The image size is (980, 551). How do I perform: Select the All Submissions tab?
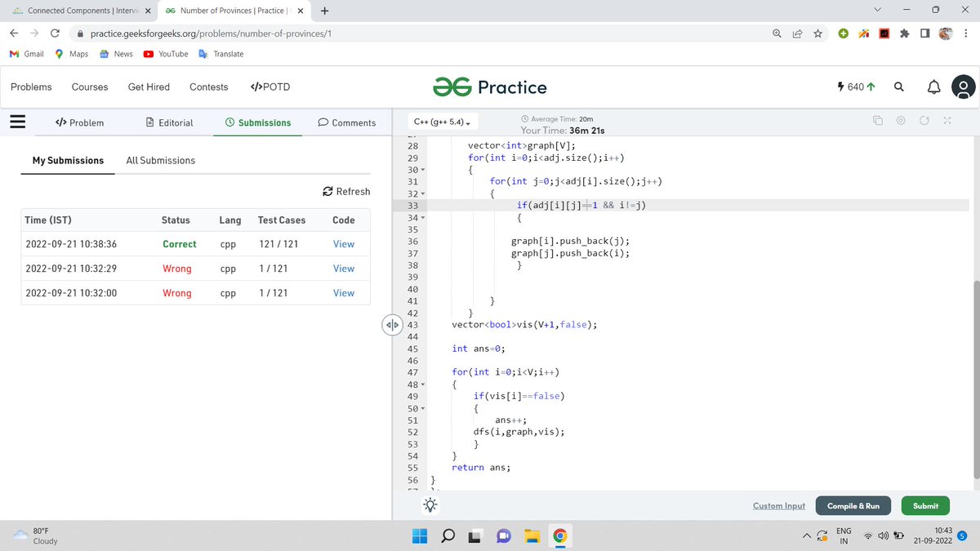click(161, 160)
